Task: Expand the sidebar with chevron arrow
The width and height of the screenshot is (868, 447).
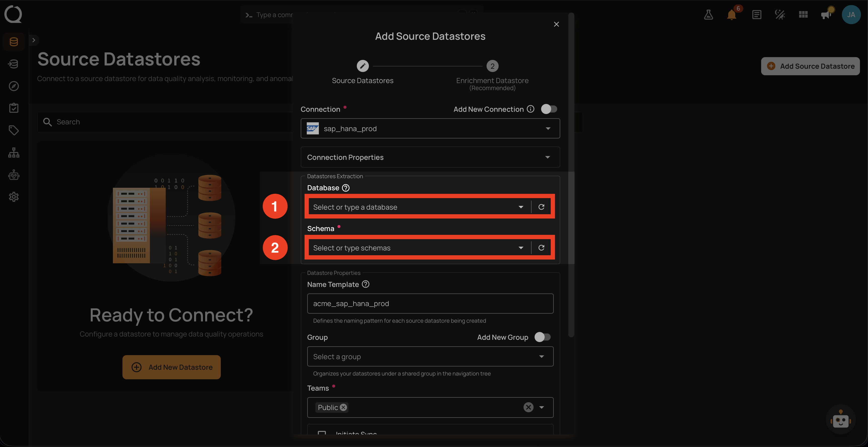Action: coord(34,40)
